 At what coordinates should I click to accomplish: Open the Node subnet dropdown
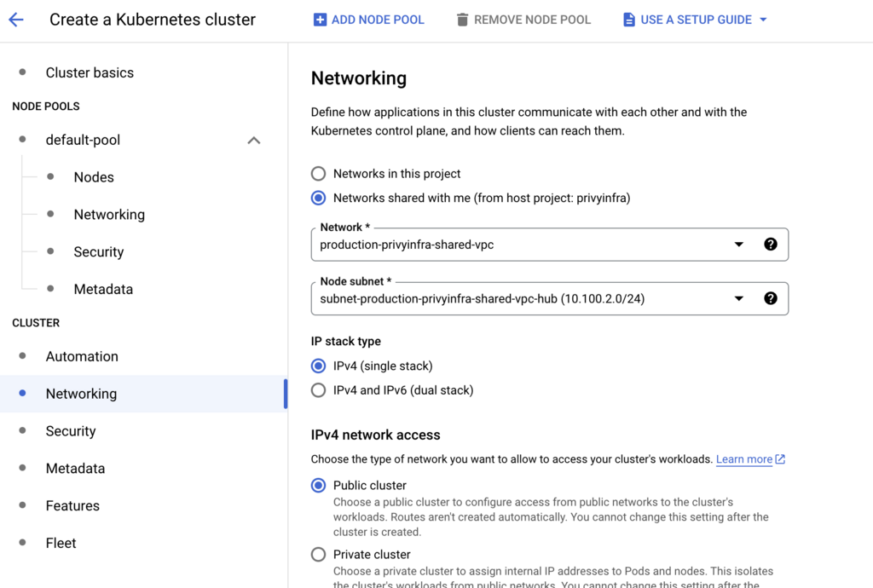(x=739, y=298)
